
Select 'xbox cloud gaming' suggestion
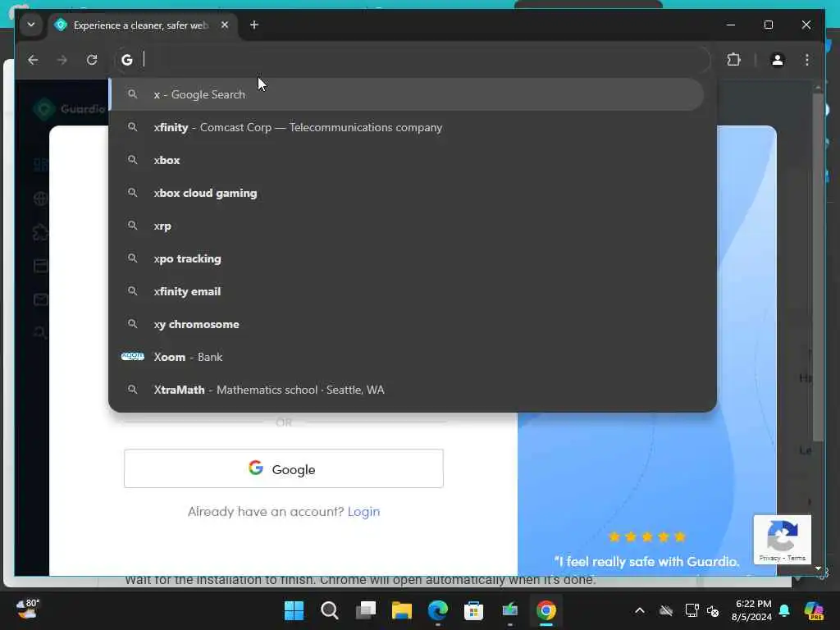[407, 193]
